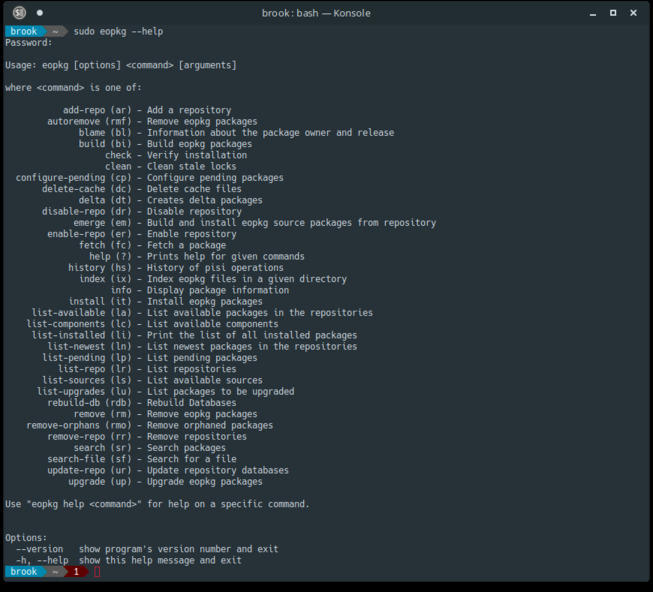Click the 'build (bi)' line

click(165, 144)
